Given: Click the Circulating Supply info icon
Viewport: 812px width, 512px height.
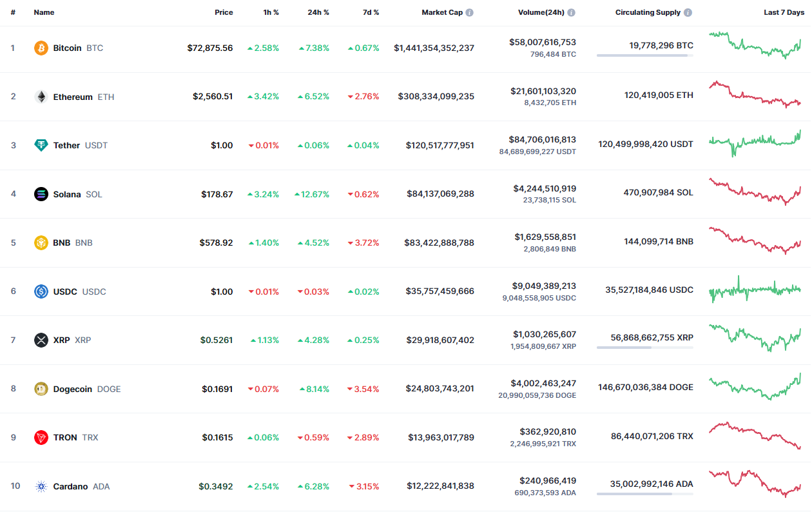Looking at the screenshot, I should click(688, 12).
